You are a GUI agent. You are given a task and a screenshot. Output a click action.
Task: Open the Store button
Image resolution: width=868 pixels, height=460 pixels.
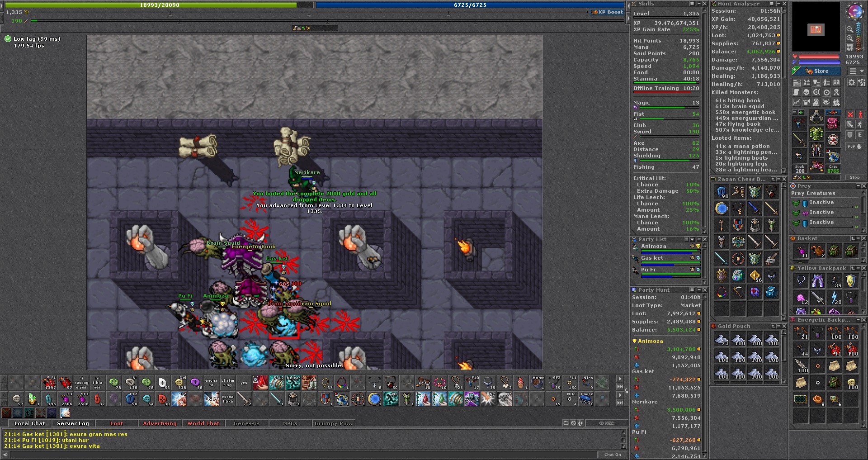coord(816,71)
